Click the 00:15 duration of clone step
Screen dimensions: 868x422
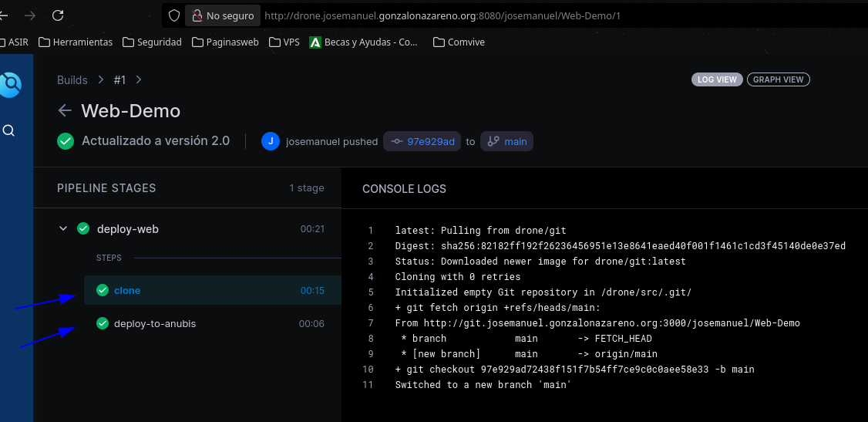pos(312,290)
